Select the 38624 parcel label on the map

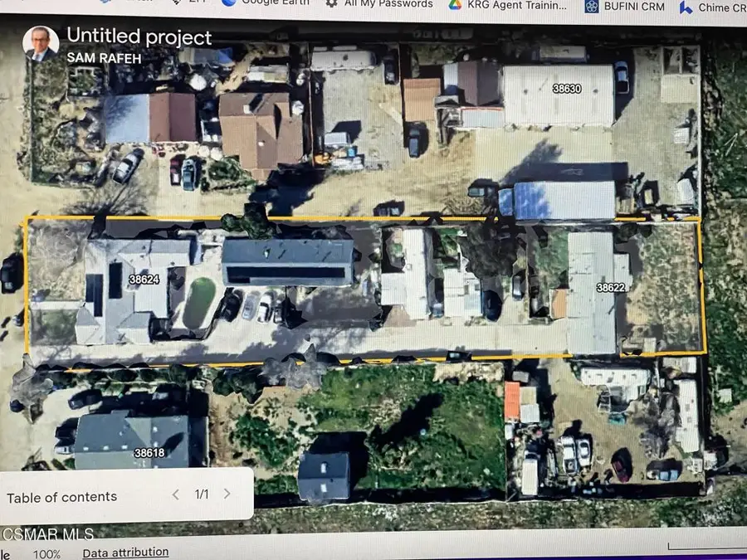point(144,280)
